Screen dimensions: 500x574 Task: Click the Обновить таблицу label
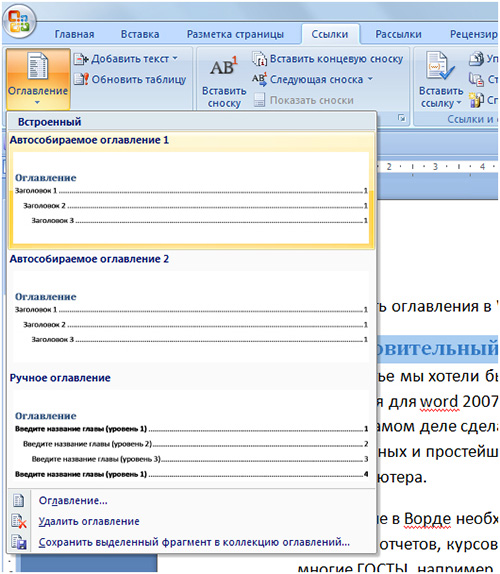(139, 79)
